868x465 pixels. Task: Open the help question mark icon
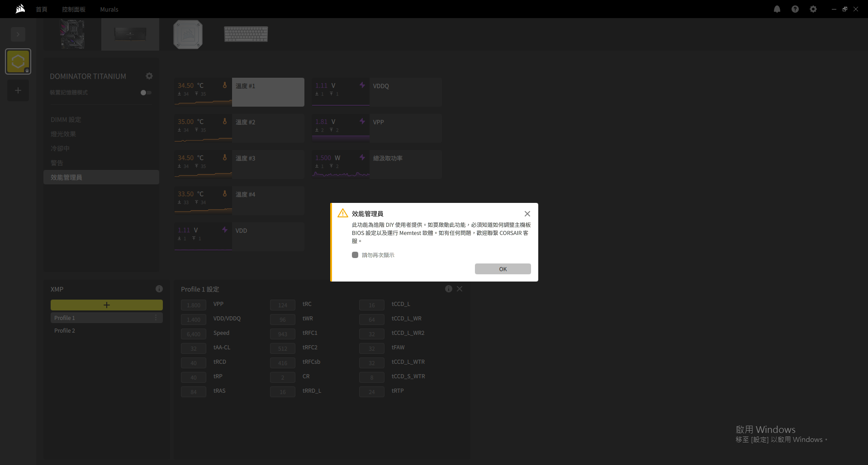[x=795, y=9]
